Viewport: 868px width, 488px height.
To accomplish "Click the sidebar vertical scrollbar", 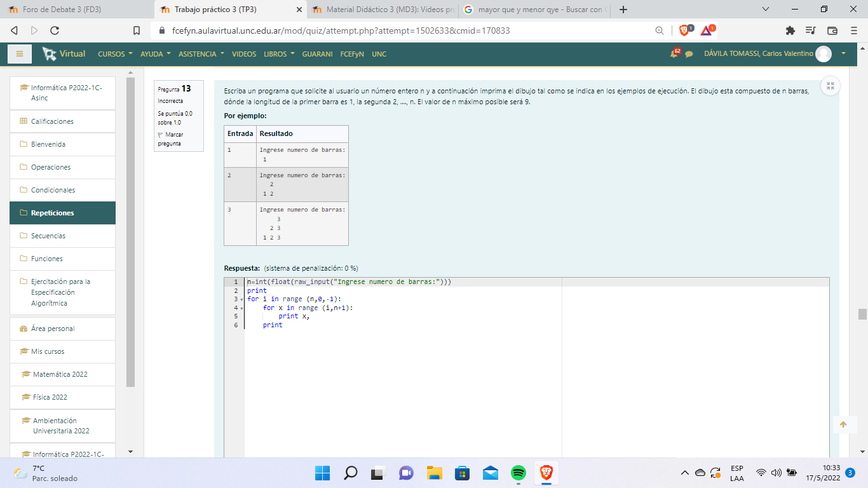I will point(131,232).
